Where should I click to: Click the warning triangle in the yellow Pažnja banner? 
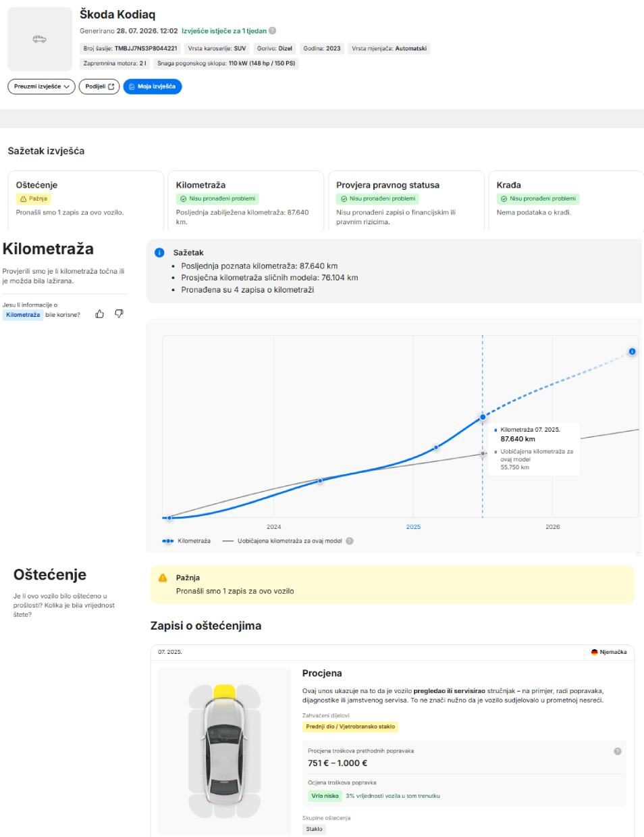(x=163, y=578)
